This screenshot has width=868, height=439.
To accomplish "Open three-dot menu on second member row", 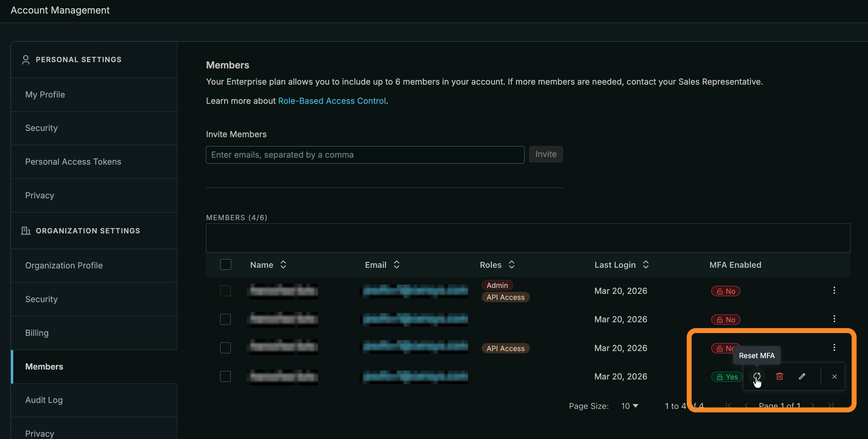I will tap(834, 318).
